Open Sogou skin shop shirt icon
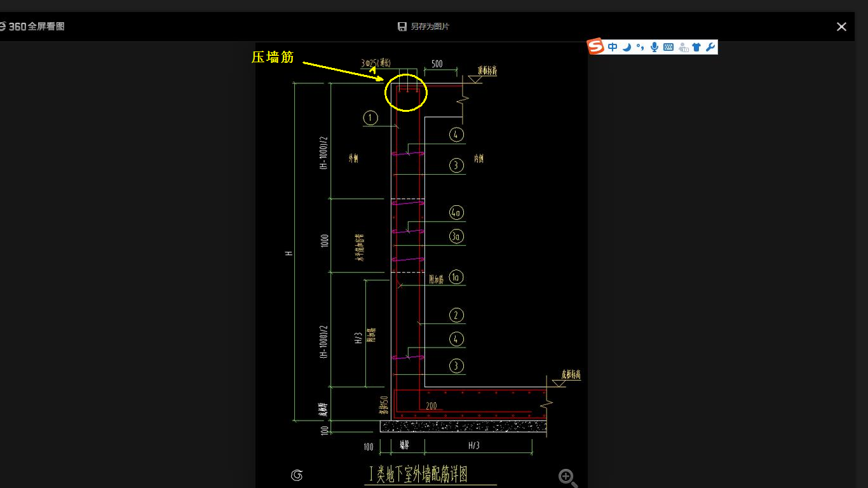The width and height of the screenshot is (868, 488). point(697,47)
